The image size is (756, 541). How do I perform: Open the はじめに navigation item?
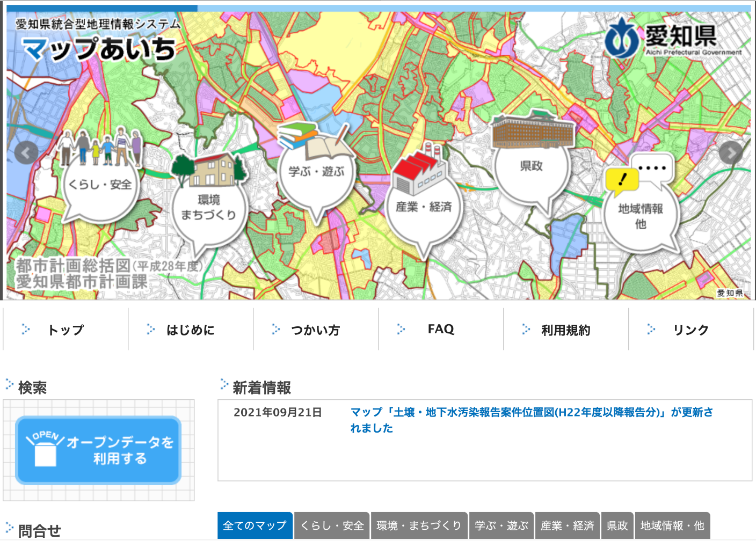tap(191, 330)
